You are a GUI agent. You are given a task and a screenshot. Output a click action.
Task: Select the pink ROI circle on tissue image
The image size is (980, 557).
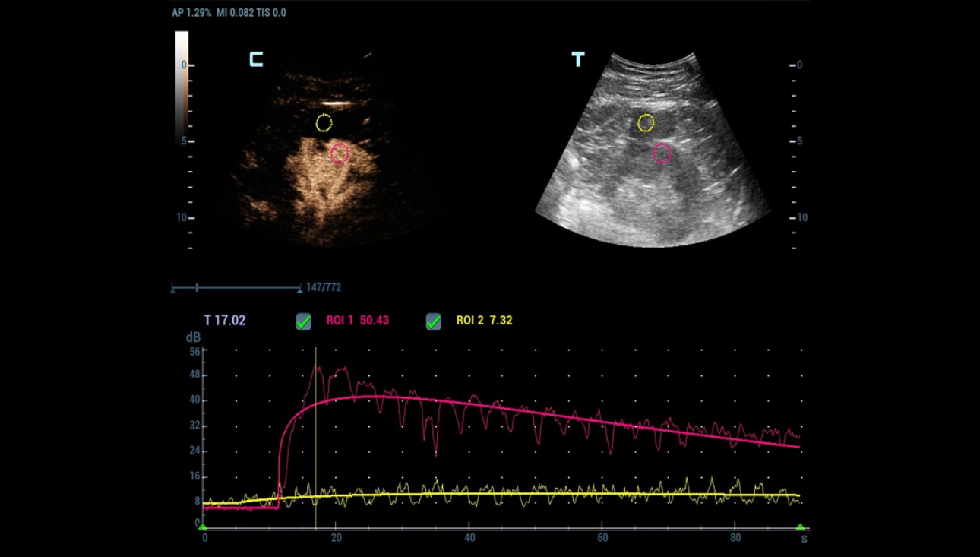coord(662,154)
